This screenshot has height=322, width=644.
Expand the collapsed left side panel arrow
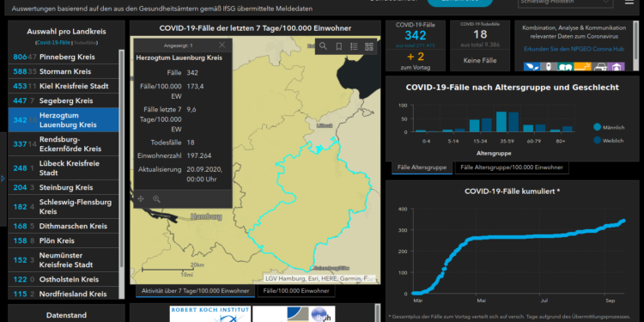(3, 179)
